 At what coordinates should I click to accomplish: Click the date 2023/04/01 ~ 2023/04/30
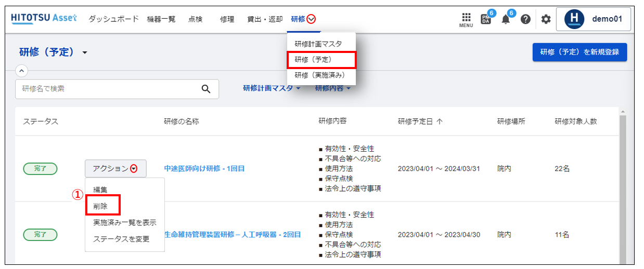coord(439,235)
